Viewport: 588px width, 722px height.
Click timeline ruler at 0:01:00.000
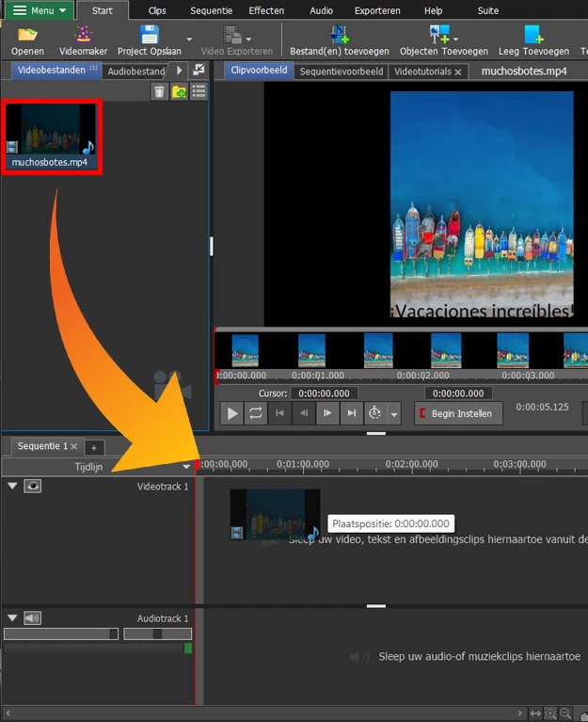point(303,464)
